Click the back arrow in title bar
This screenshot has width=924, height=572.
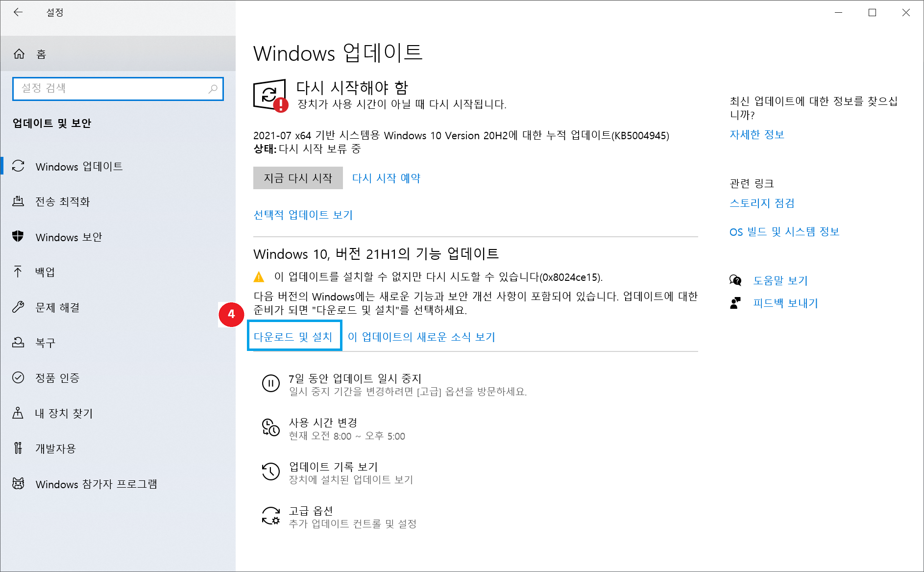18,12
